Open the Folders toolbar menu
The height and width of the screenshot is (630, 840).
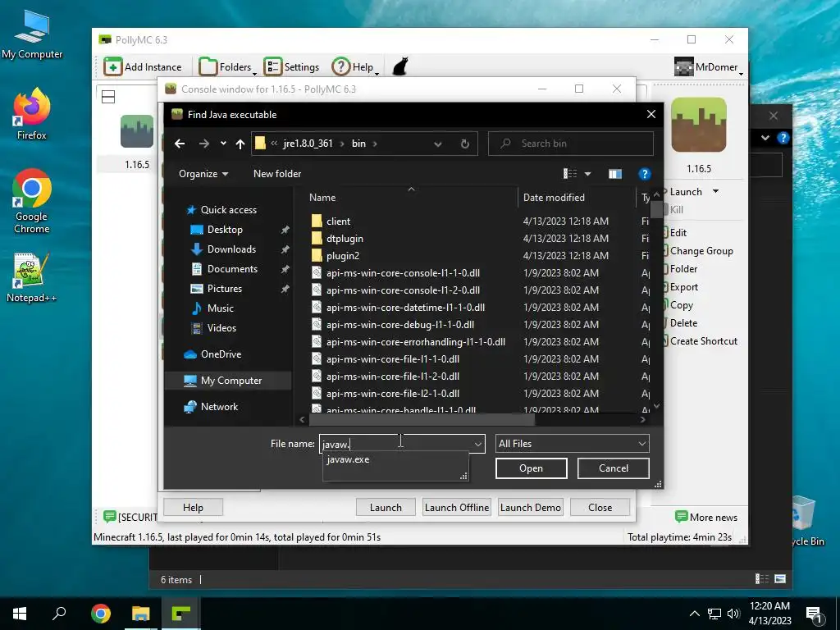pos(227,67)
